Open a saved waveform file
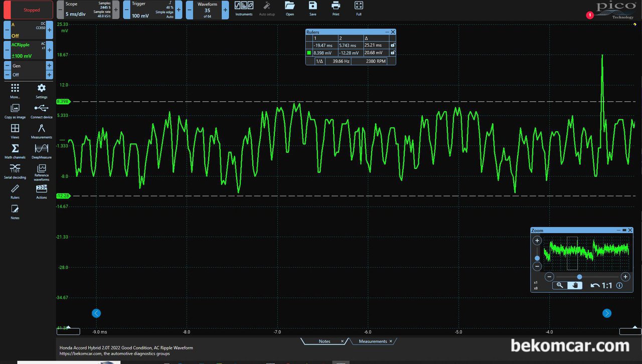This screenshot has width=642, height=364. coord(290,8)
